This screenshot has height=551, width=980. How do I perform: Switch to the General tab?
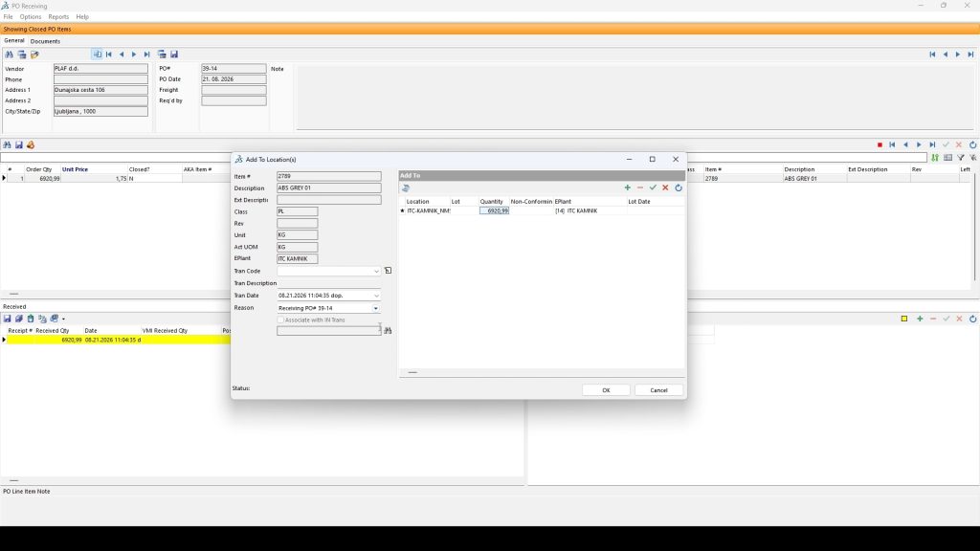[13, 40]
